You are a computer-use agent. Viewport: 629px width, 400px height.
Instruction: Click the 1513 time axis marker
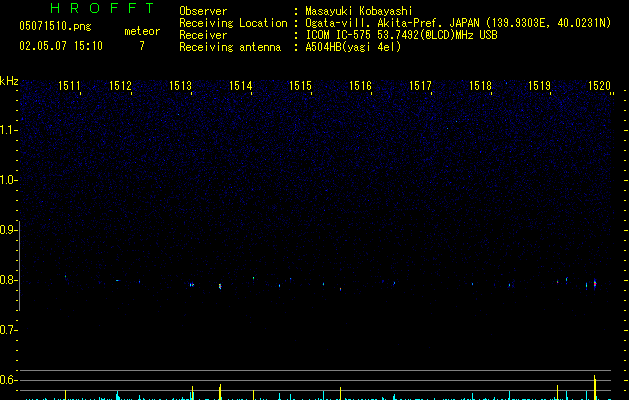pos(180,86)
